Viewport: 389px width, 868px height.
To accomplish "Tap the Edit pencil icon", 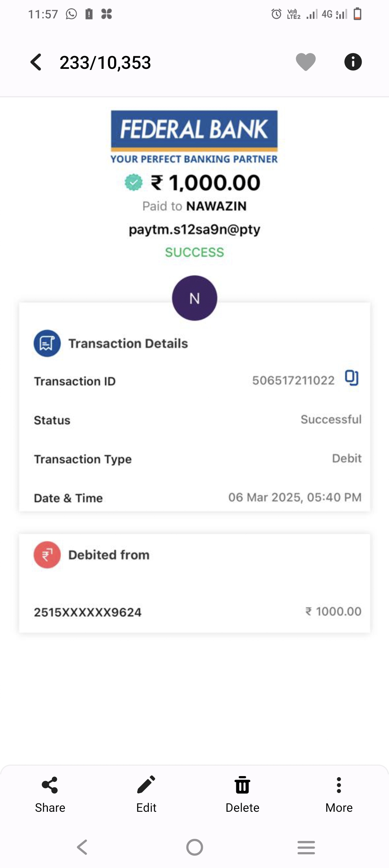I will pos(146,785).
